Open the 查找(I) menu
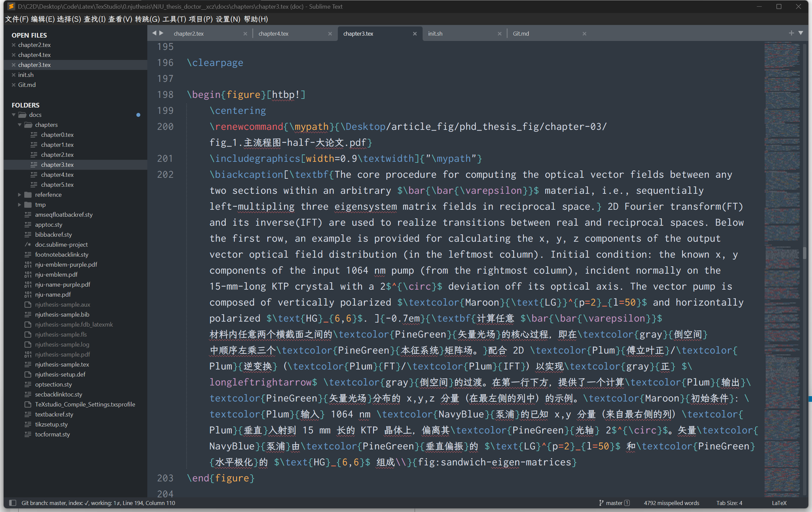812x512 pixels. tap(94, 19)
